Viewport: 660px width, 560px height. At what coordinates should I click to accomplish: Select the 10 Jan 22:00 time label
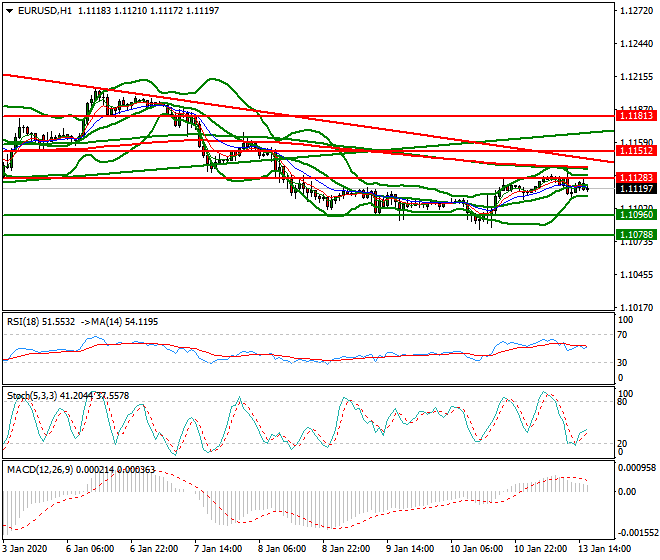(x=541, y=549)
